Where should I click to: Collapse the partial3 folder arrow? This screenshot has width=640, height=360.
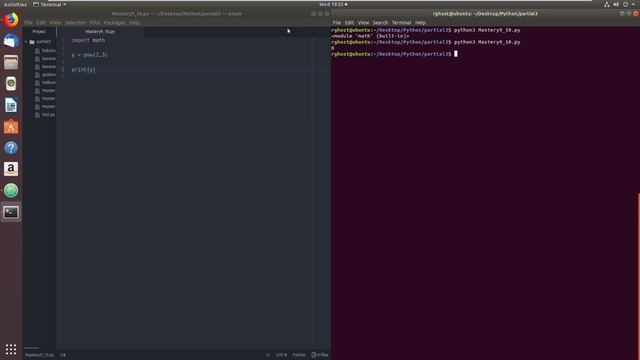pyautogui.click(x=27, y=42)
